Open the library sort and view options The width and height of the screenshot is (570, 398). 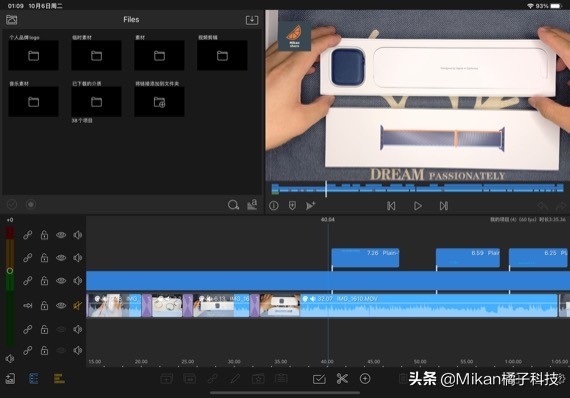pos(252,205)
